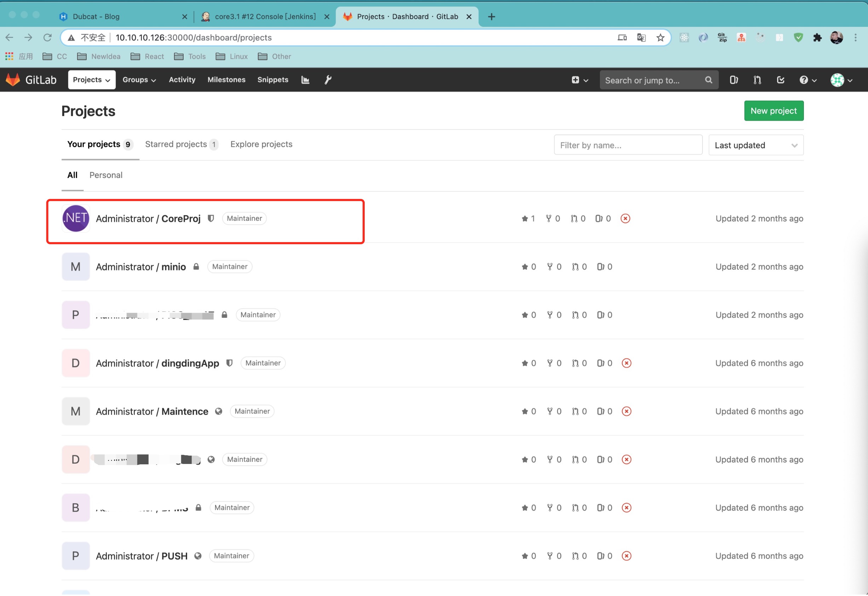Open the browser extensions puzzle icon

817,38
